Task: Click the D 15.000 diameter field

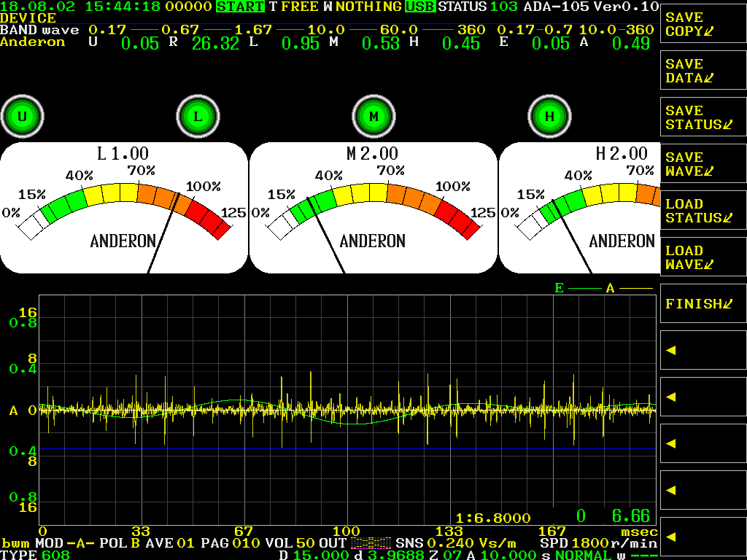Action: [x=314, y=555]
